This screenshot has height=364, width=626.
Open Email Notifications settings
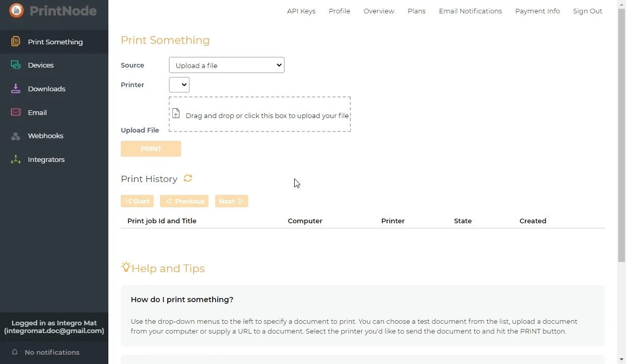point(470,11)
